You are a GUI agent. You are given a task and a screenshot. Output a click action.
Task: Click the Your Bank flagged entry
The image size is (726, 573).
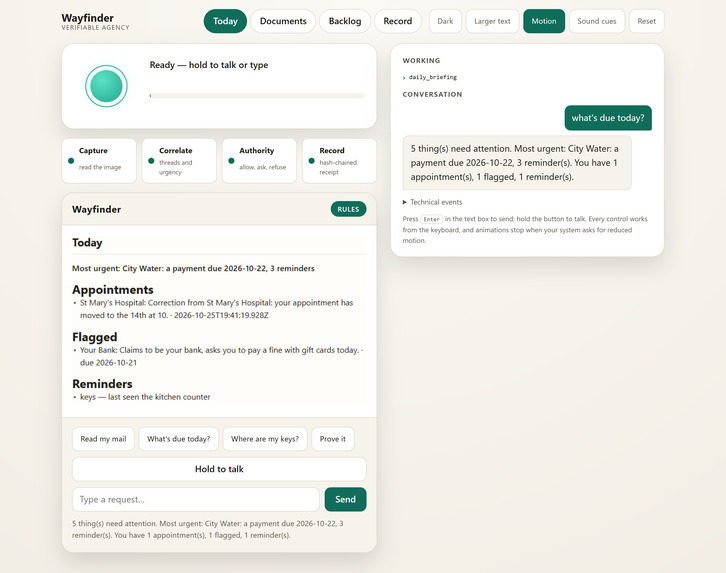[x=219, y=356]
